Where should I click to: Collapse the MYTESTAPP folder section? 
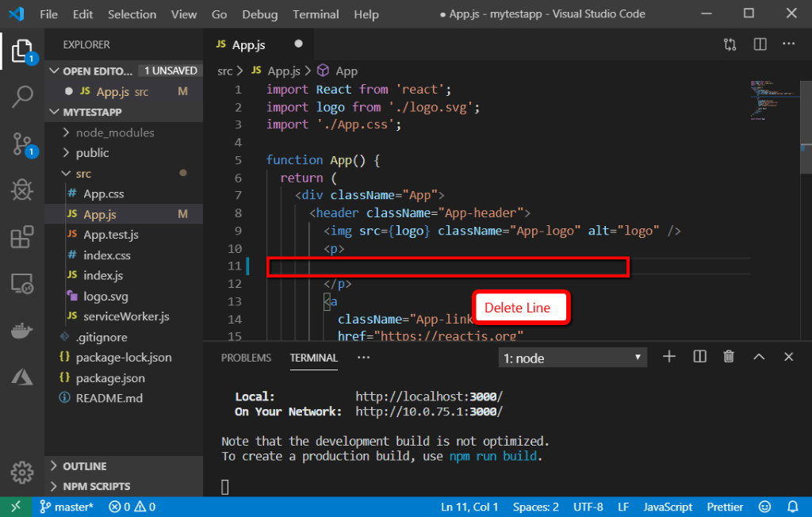[x=54, y=112]
